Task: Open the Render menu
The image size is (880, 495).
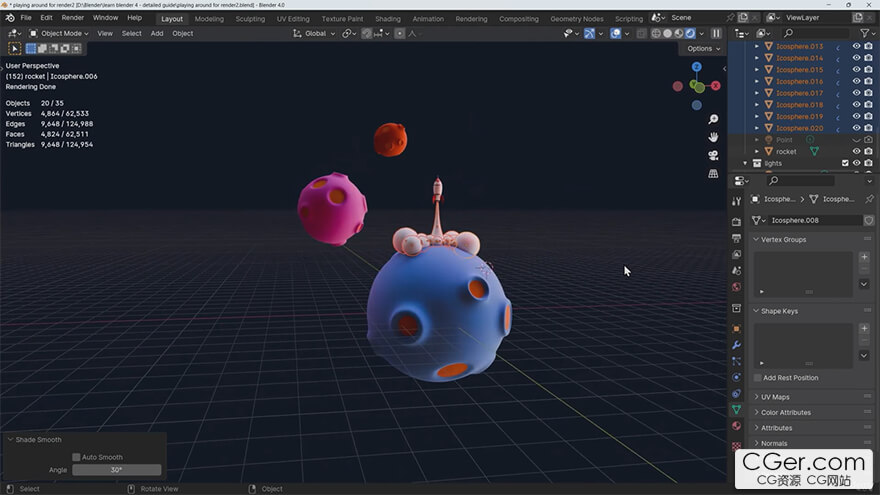Action: pos(73,18)
